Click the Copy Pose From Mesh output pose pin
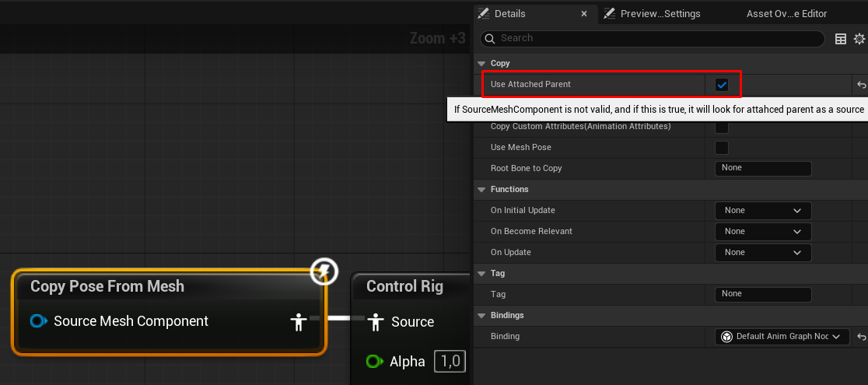This screenshot has height=385, width=868. (297, 321)
